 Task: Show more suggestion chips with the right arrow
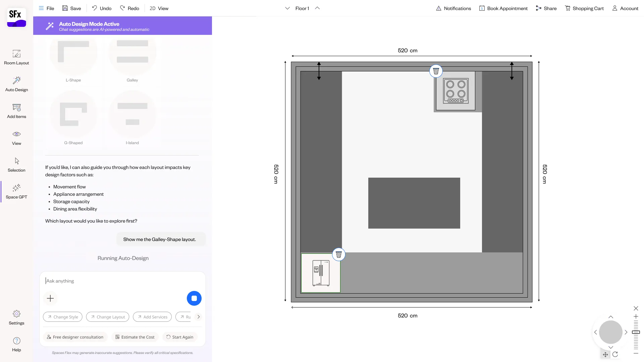pyautogui.click(x=199, y=317)
